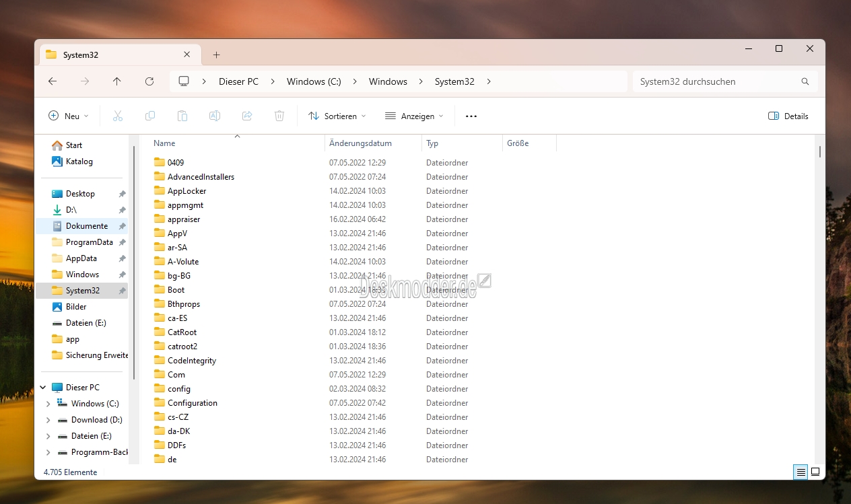Click Windows in the address breadcrumb
Screen dimensions: 851x504
[388, 81]
